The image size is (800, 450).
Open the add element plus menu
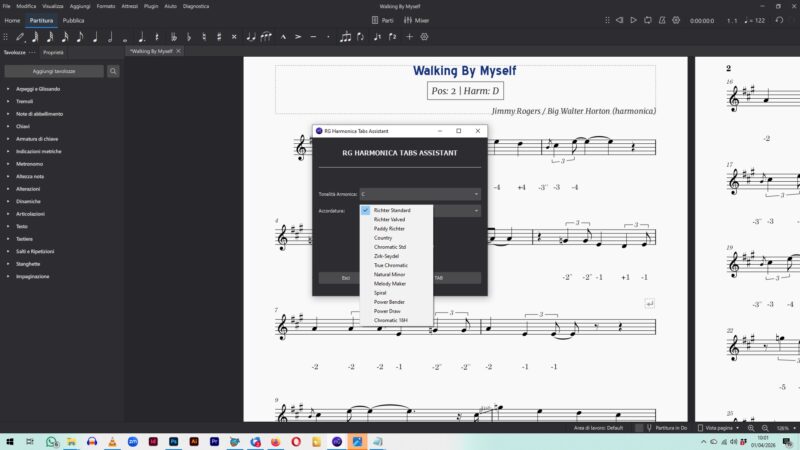[x=409, y=37]
